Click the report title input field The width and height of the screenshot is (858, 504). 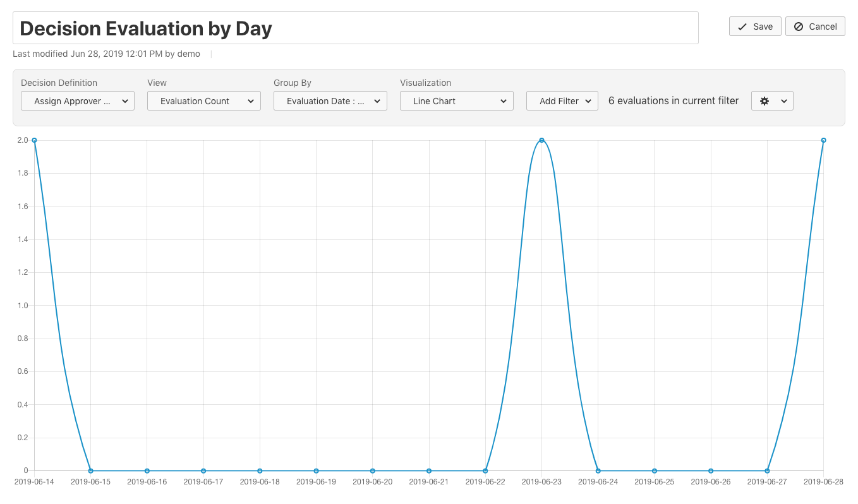point(356,28)
